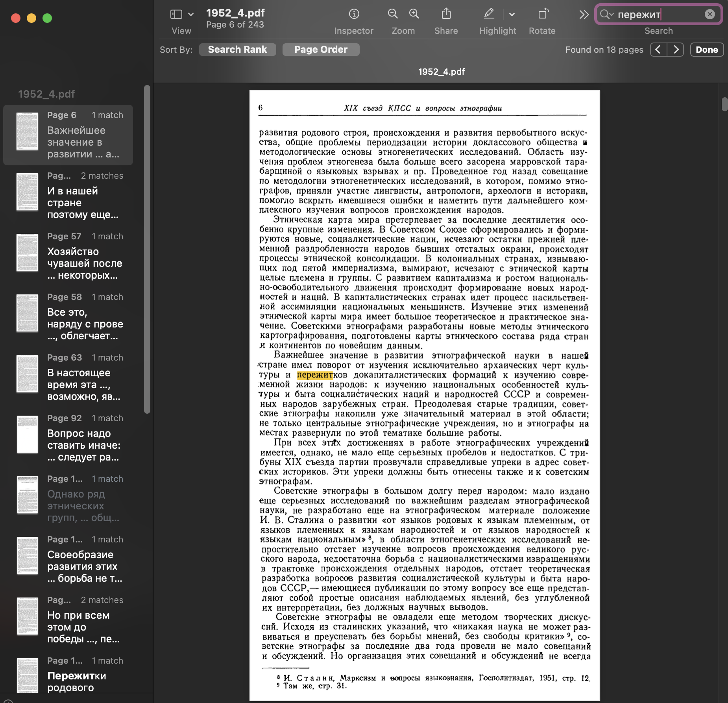The image size is (728, 703).
Task: Share the PDF file
Action: pyautogui.click(x=446, y=14)
